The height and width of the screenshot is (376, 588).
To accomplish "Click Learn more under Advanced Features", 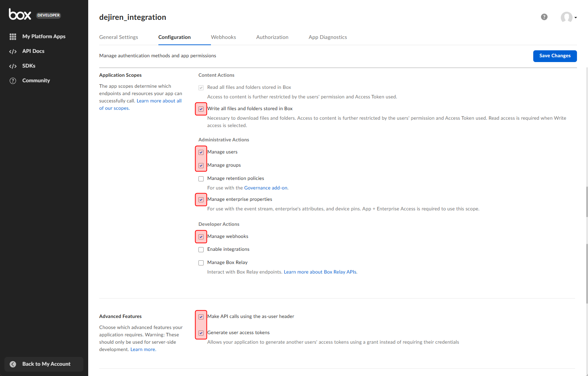I will pos(143,350).
